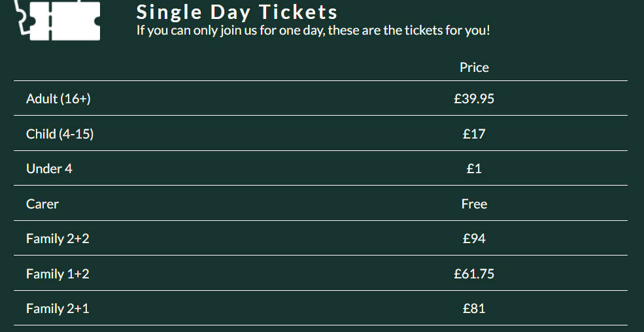Click the Single Day Tickets heading
Screen dimensions: 644x332
point(237,12)
